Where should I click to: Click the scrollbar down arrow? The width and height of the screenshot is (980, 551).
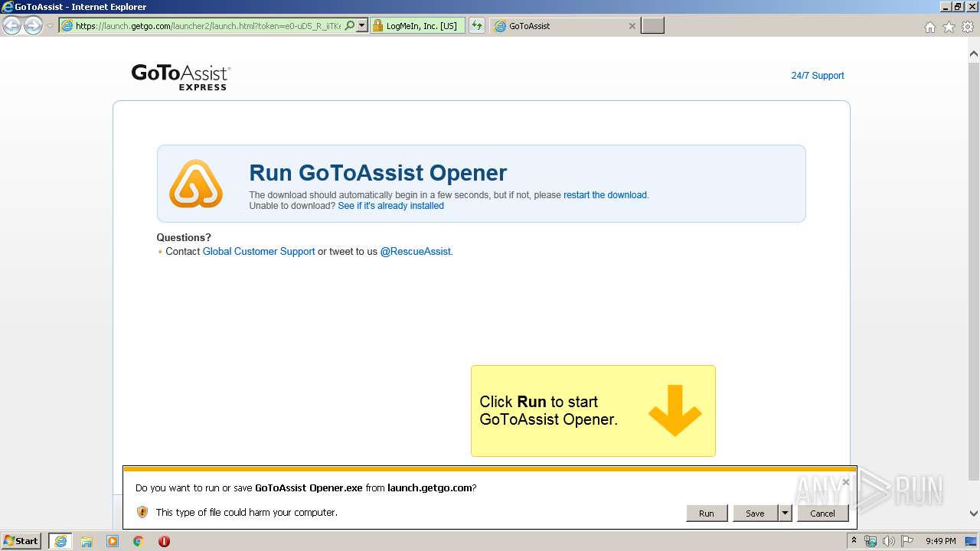974,514
